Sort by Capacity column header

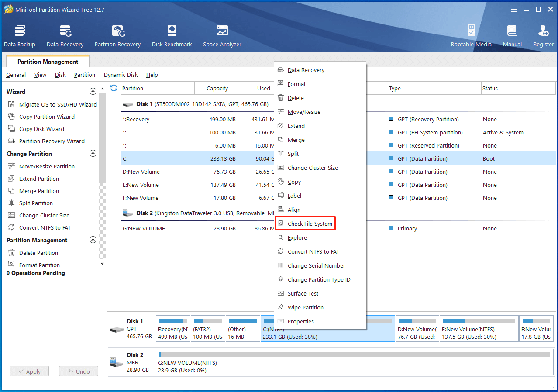coord(216,88)
